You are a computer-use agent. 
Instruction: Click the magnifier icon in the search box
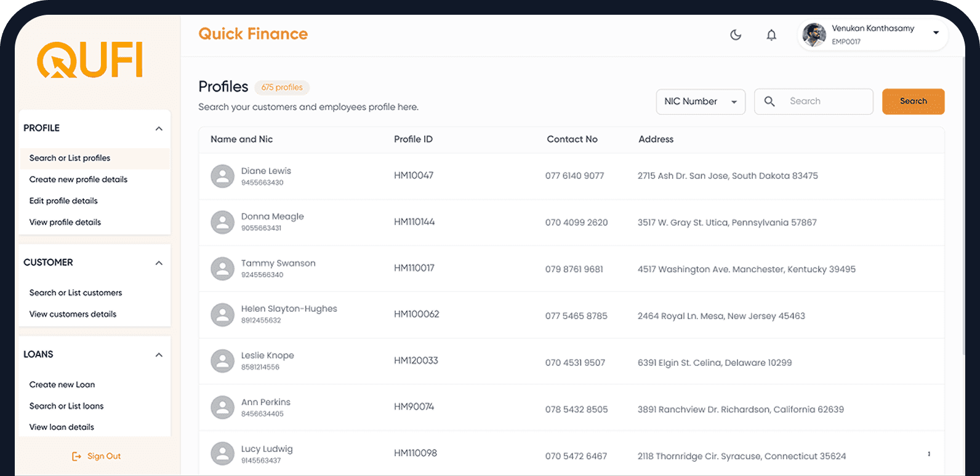click(769, 101)
